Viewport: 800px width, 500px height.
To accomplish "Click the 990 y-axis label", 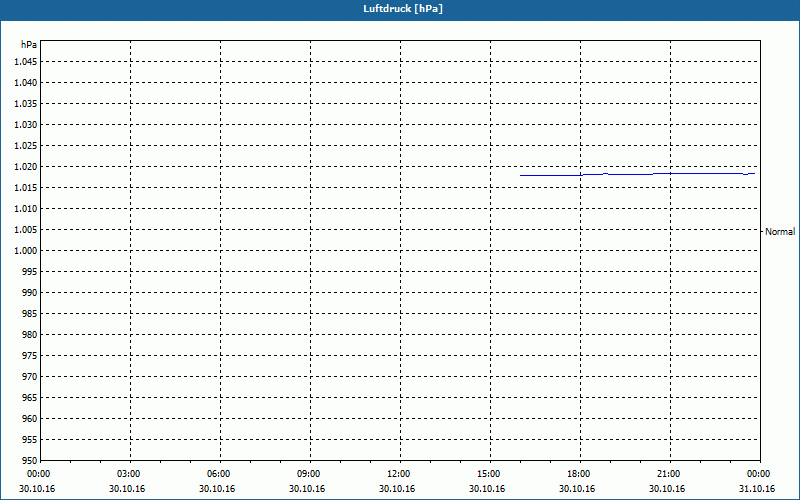I will [x=30, y=292].
